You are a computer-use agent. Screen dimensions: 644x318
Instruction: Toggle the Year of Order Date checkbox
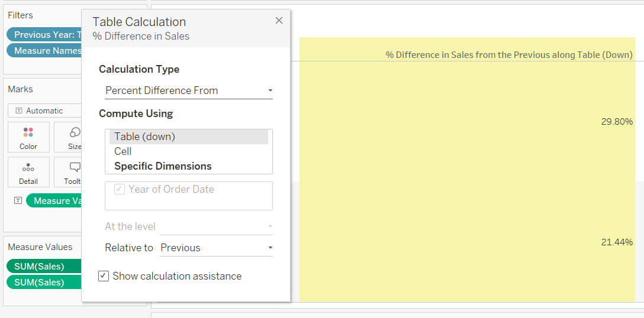pos(120,190)
